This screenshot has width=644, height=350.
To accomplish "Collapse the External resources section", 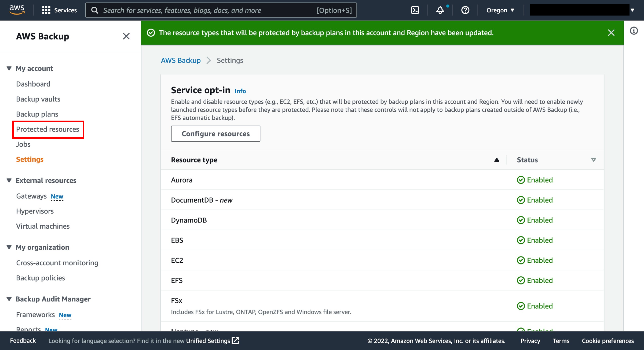I will (x=9, y=180).
